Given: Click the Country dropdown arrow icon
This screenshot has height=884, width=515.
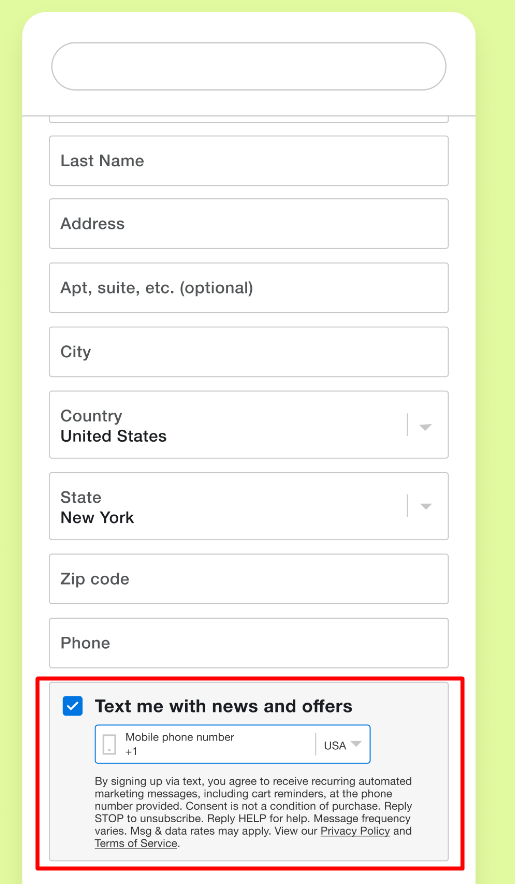Looking at the screenshot, I should [426, 427].
